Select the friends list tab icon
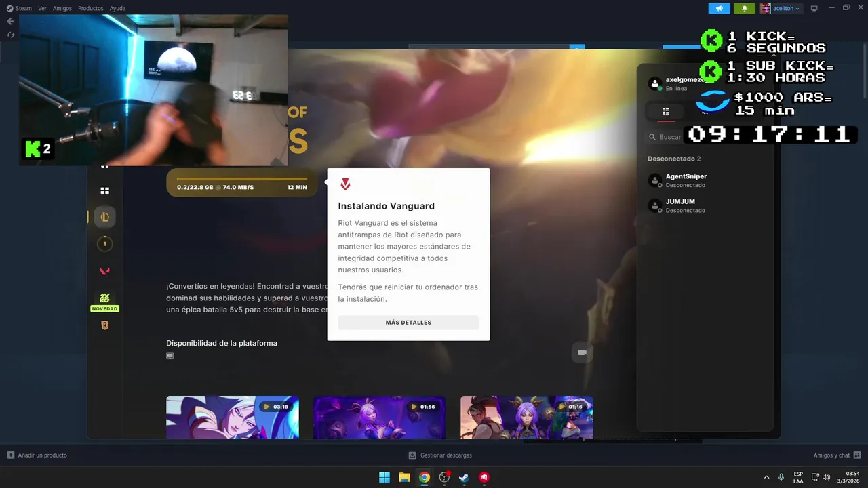Screen dimensions: 868x488 coord(666,111)
